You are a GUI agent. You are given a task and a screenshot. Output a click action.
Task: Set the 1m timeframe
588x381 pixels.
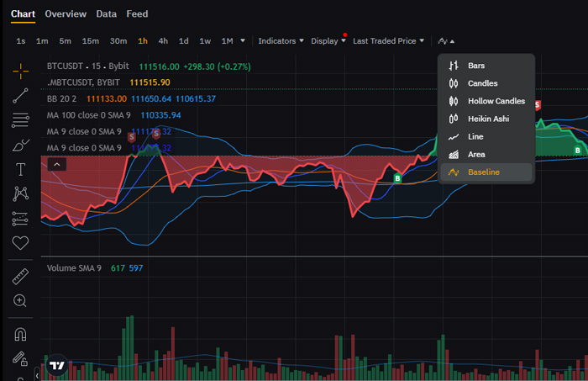pyautogui.click(x=42, y=41)
